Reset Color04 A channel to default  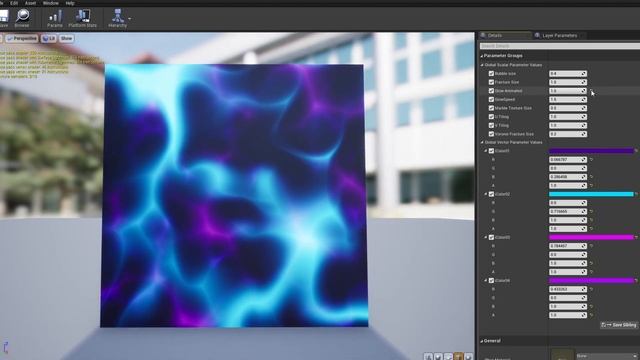(591, 315)
